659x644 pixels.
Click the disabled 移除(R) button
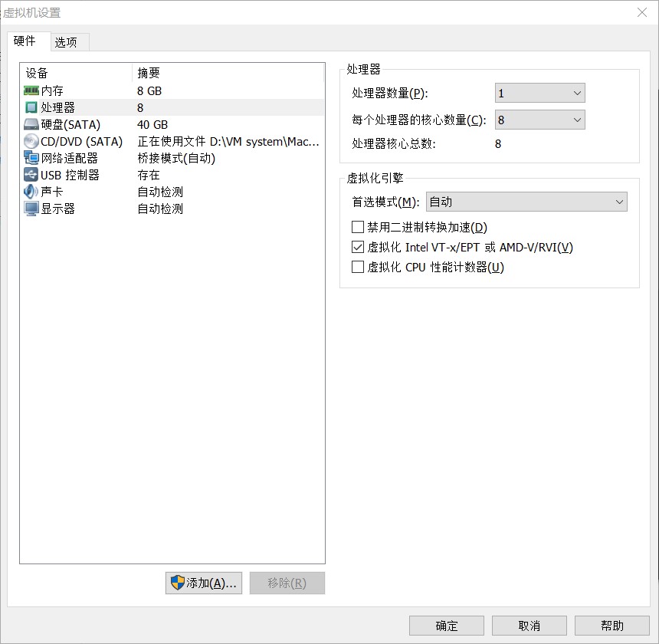pos(287,583)
